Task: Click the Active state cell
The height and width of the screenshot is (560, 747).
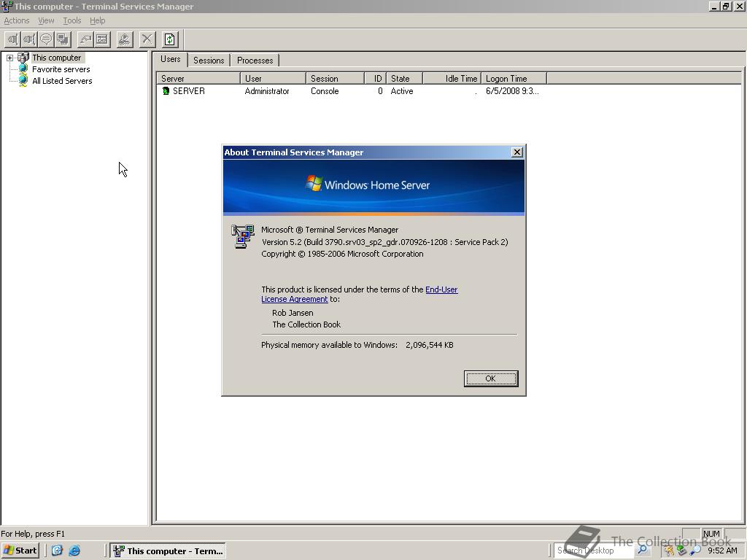Action: 402,91
